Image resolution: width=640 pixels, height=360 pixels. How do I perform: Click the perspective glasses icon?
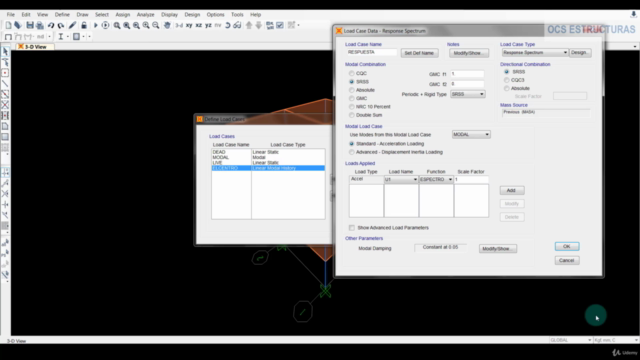click(237, 25)
